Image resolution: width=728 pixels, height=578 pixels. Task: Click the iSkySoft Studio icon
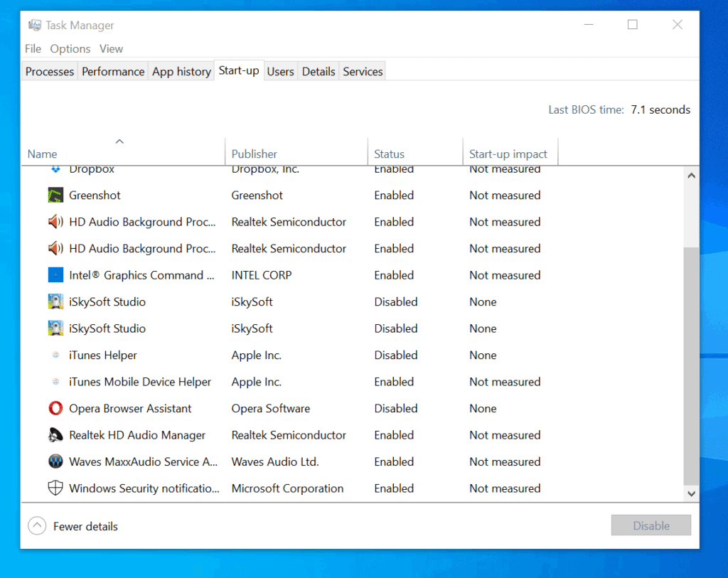56,301
